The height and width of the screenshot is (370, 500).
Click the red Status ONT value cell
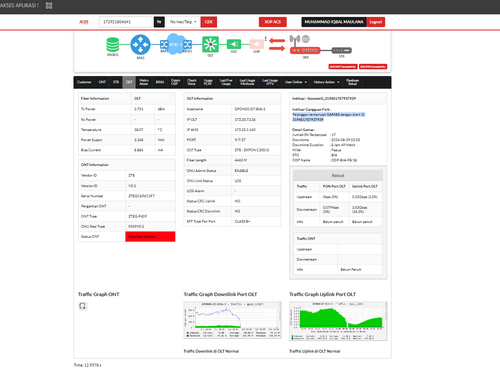point(150,236)
